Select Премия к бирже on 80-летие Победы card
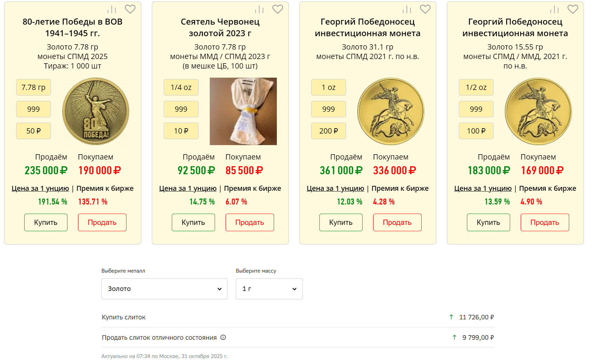The width and height of the screenshot is (592, 364). coord(105,188)
